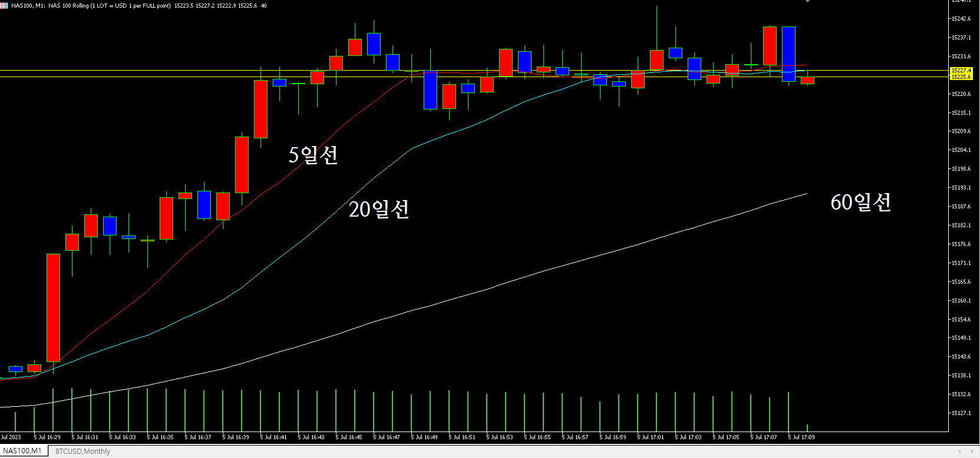Click the 15160.1 price scale label

[961, 301]
